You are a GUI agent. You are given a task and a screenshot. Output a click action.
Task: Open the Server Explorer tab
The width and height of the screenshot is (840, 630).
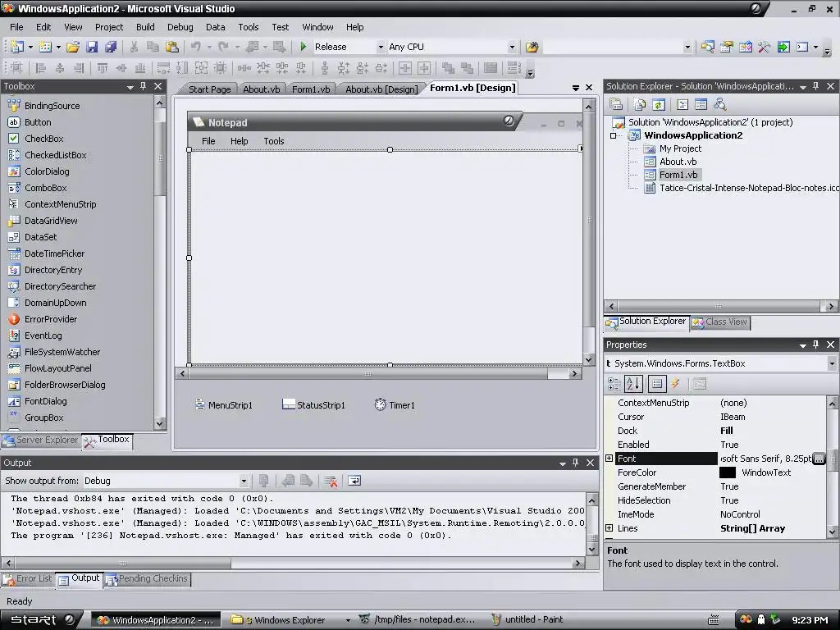(41, 441)
